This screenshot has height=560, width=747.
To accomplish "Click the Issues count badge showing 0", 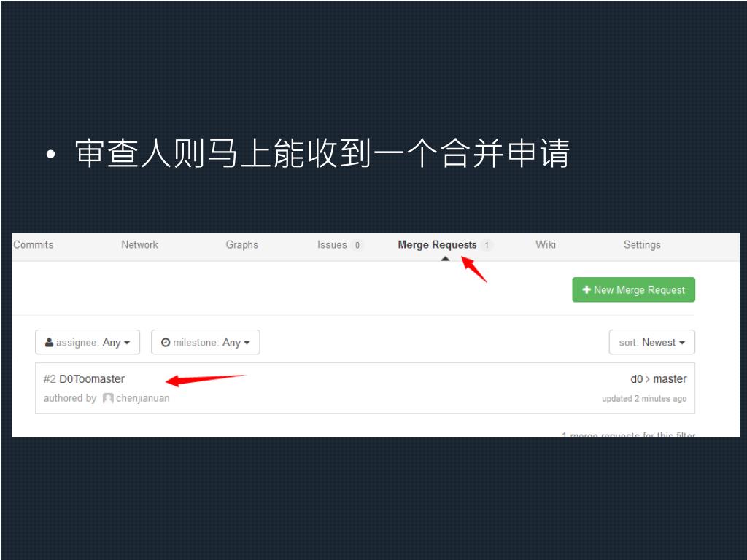I will point(357,245).
